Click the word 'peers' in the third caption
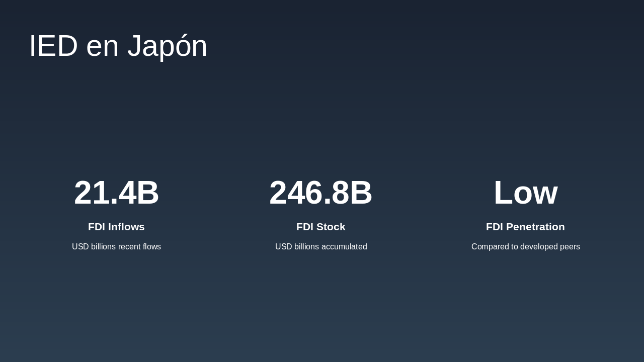 click(x=570, y=247)
